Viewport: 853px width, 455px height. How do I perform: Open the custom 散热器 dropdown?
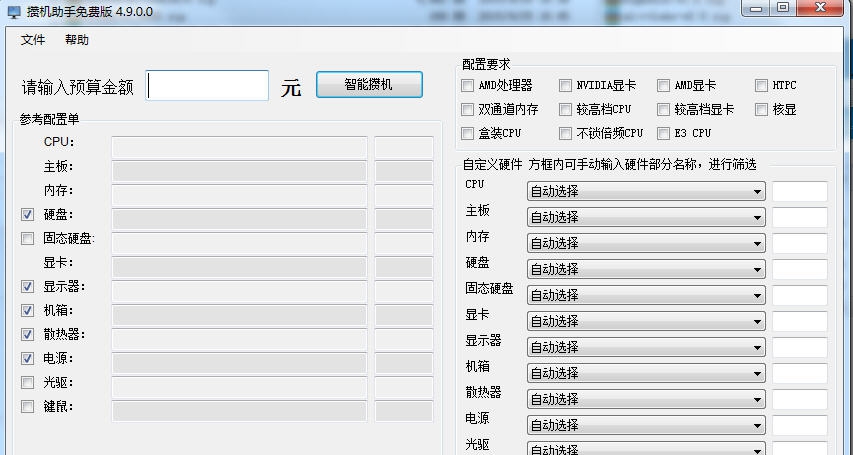(x=646, y=399)
